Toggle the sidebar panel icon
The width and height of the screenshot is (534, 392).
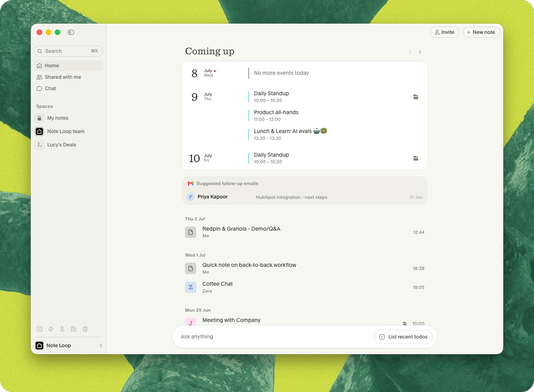(71, 32)
